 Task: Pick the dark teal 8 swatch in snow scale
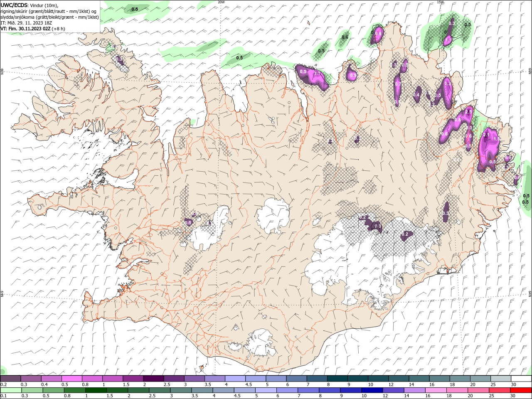[337, 379]
